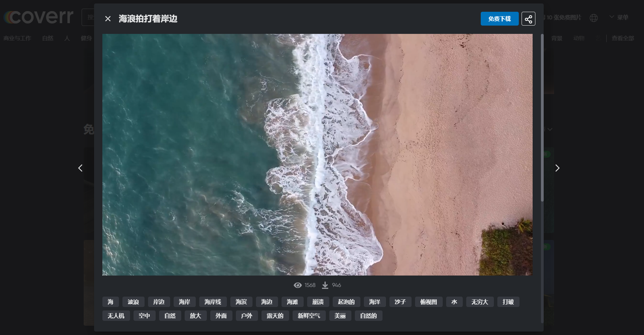The height and width of the screenshot is (335, 644).
Task: Select the 美丽 tag
Action: tap(340, 316)
